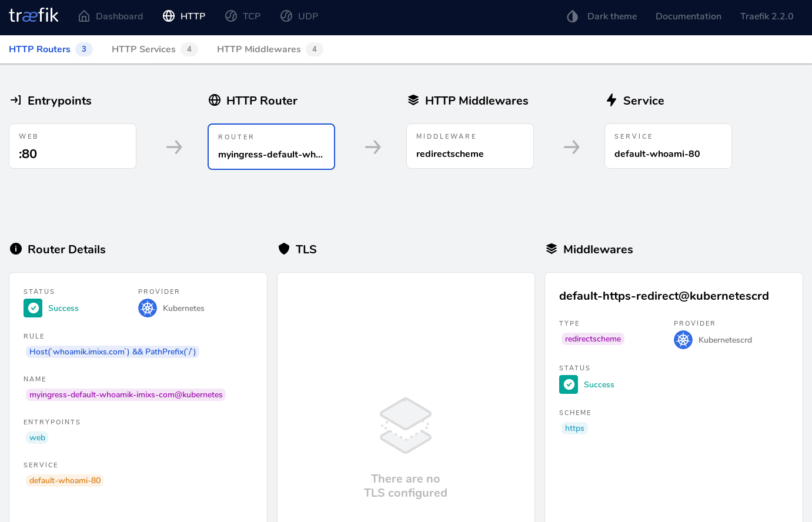The image size is (812, 522).
Task: Click the HTTP Middlewares layers heading icon
Action: (x=413, y=100)
